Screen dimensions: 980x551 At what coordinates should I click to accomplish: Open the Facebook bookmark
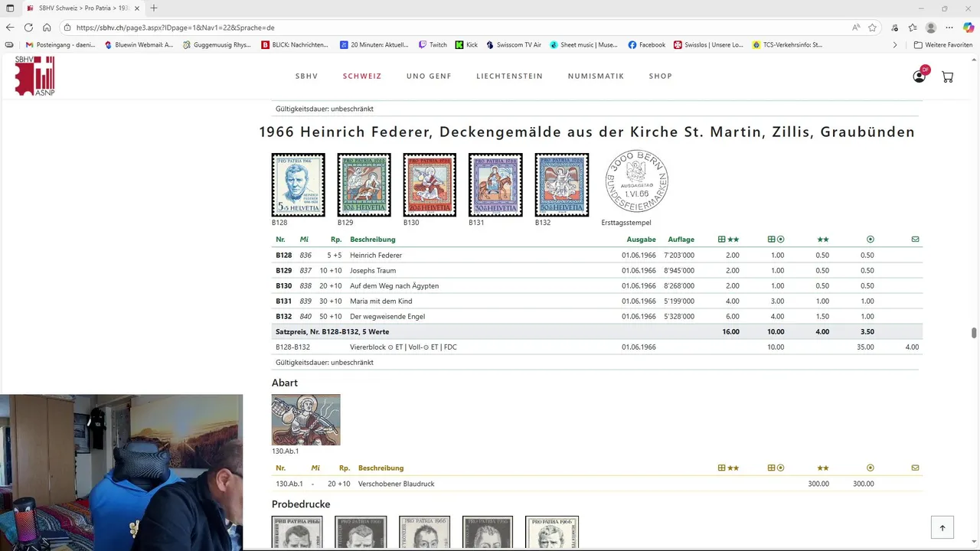point(647,45)
